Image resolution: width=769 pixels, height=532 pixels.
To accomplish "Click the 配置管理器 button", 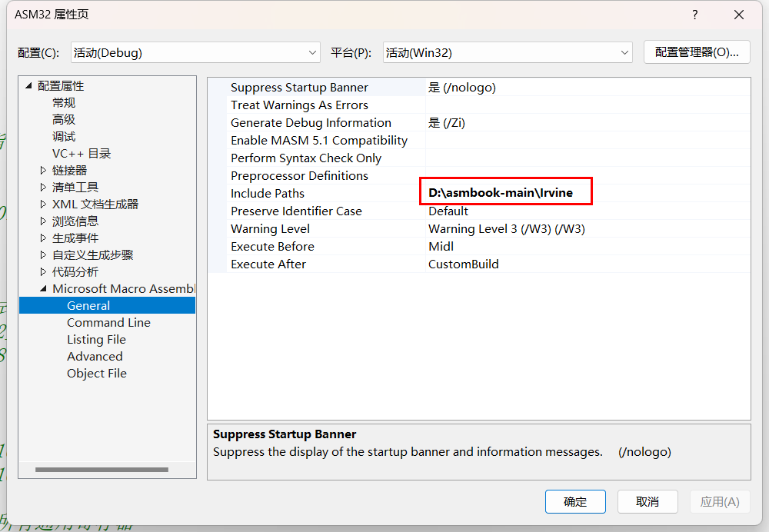I will click(x=696, y=52).
